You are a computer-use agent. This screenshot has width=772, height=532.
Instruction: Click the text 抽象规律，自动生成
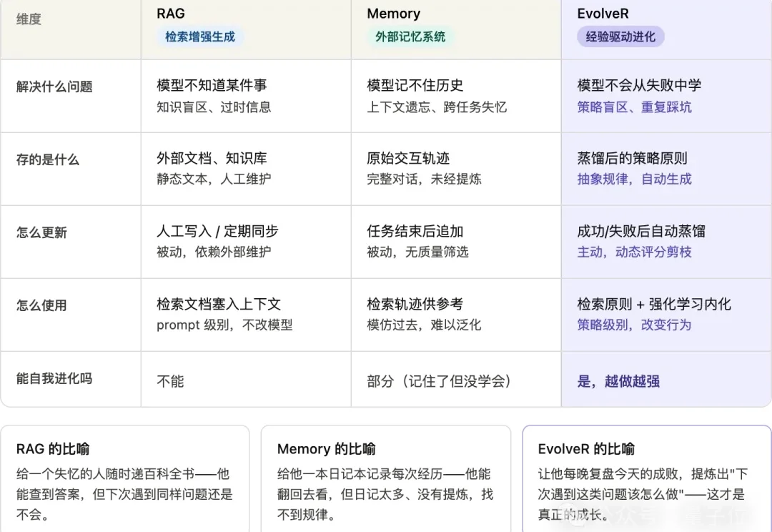tap(634, 179)
